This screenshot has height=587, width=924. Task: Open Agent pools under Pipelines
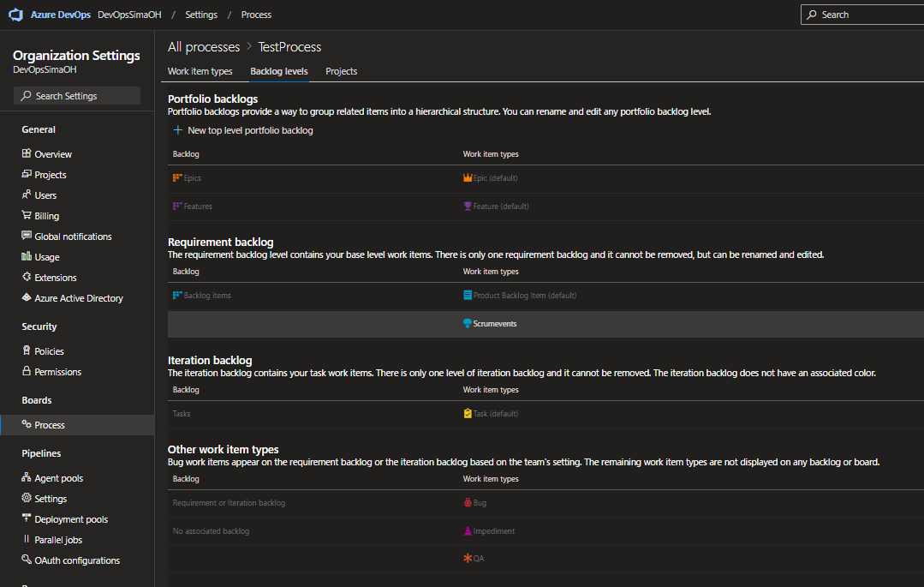click(x=58, y=478)
